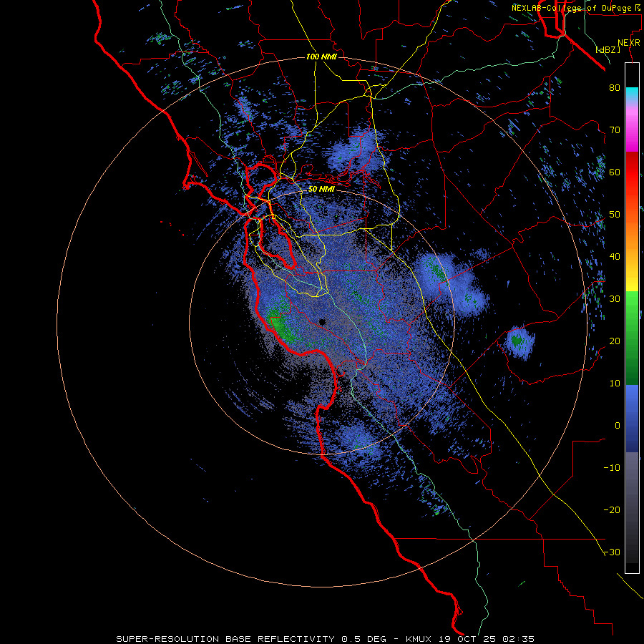
Task: Click the 20 value on dBZ scale
Action: (615, 341)
